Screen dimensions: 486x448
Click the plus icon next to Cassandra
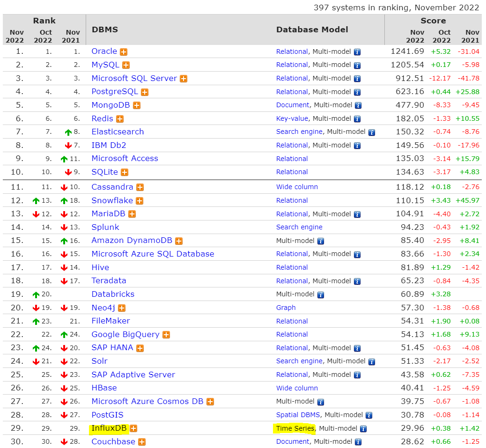point(140,187)
